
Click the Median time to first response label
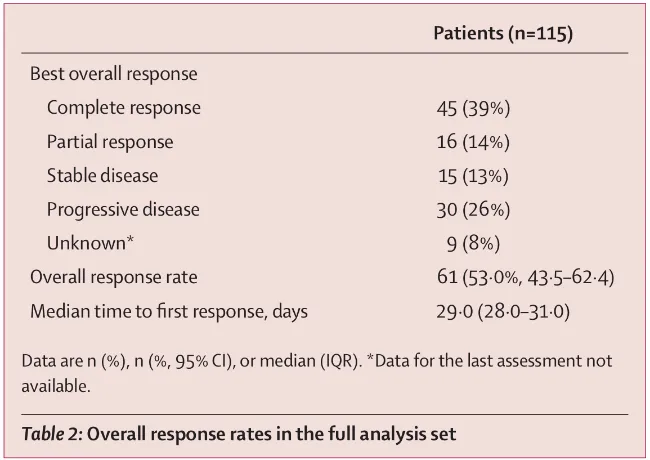168,312
